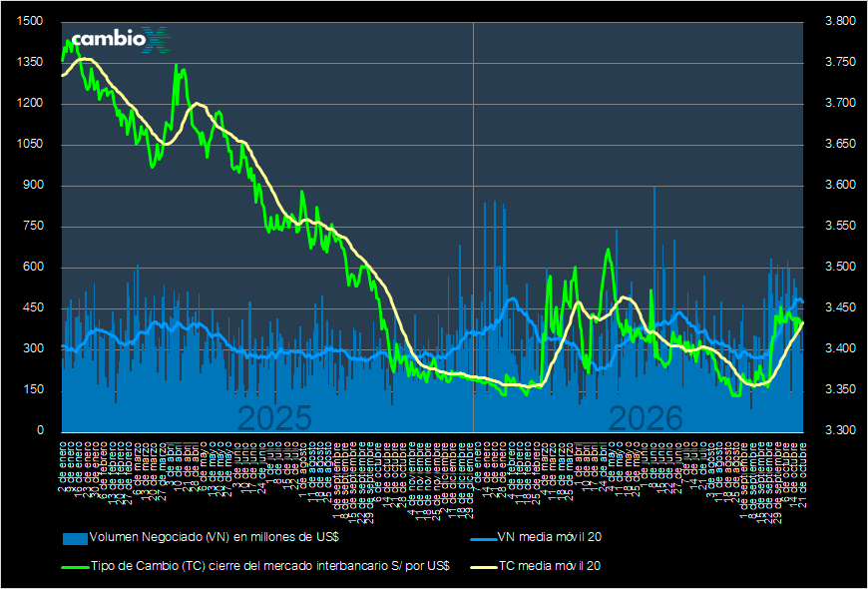Image resolution: width=868 pixels, height=589 pixels.
Task: Click the left axis value "1050"
Action: pyautogui.click(x=29, y=145)
